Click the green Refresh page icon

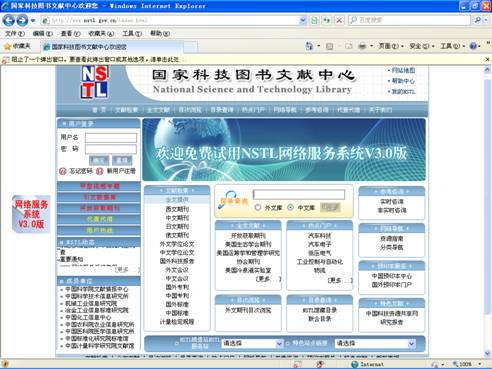[x=326, y=20]
